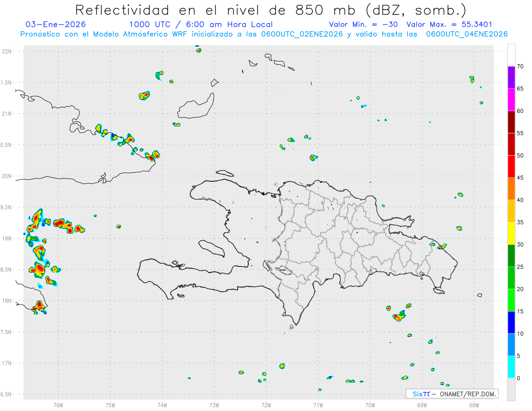Image resolution: width=532 pixels, height=411 pixels.
Task: Click the dark blue 10–15 dBZ legend segment
Action: (x=511, y=322)
